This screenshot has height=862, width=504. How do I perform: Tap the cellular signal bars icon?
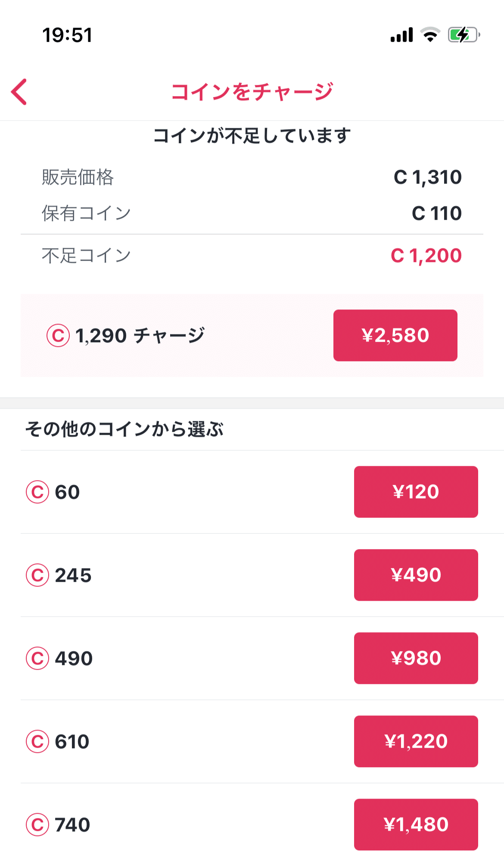pos(401,35)
